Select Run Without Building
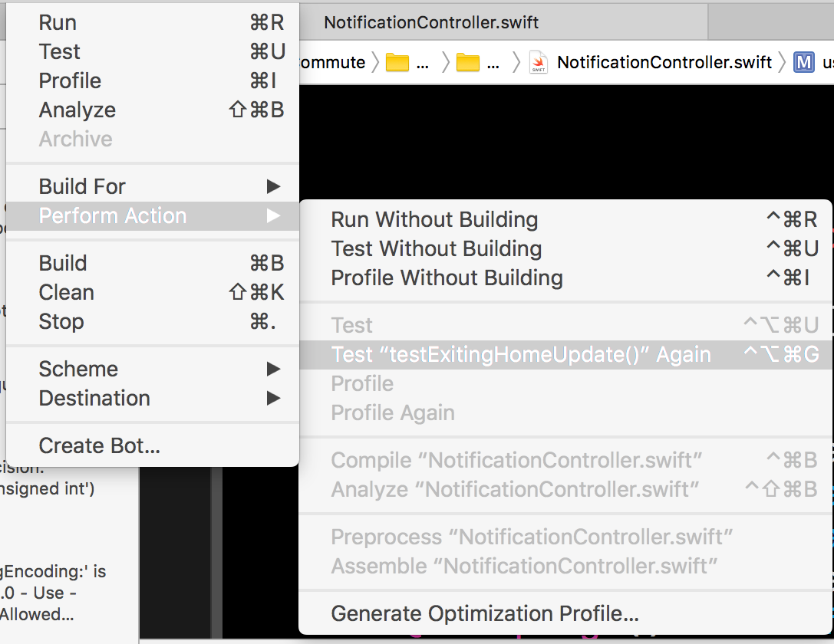This screenshot has width=834, height=644. coord(566,219)
